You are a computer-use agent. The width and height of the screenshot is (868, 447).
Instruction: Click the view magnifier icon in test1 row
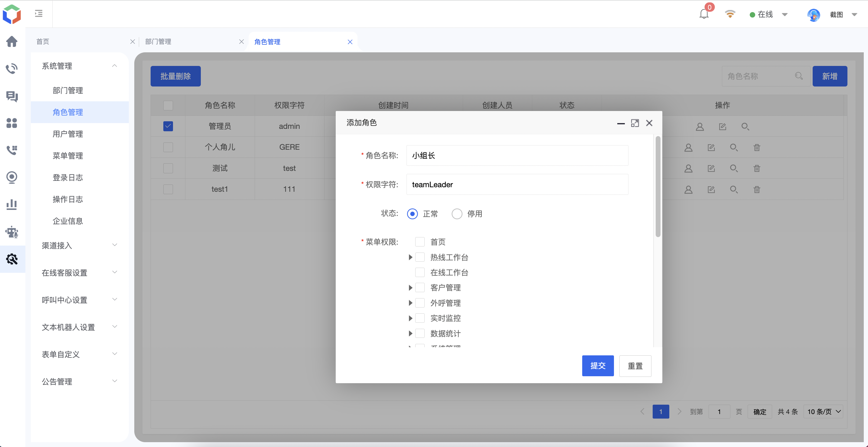pos(734,190)
